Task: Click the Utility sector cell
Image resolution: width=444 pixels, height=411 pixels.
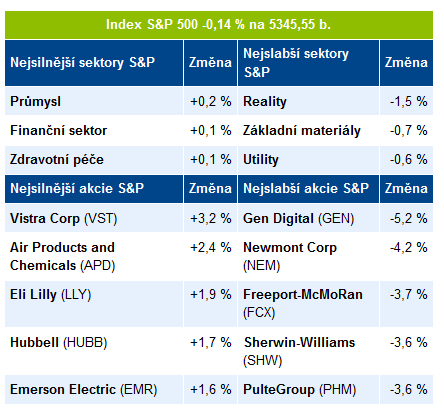Action: [308, 160]
